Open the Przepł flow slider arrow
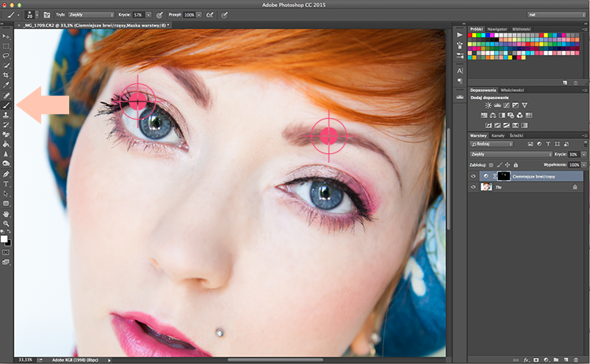The image size is (590, 364). pos(199,15)
